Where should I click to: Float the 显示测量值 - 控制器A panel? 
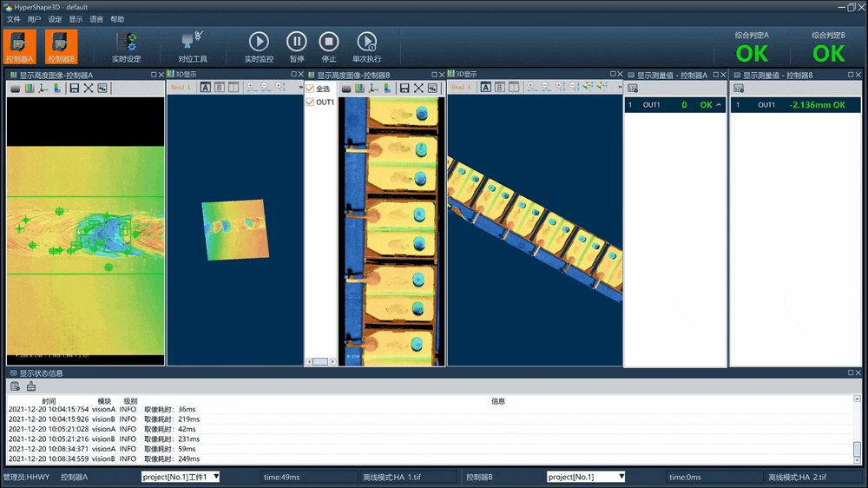(716, 75)
